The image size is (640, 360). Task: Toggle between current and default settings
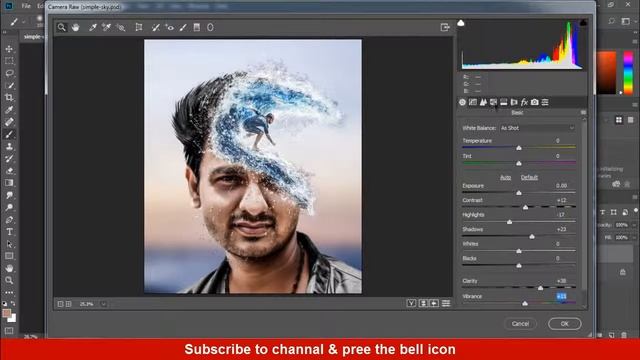(446, 303)
